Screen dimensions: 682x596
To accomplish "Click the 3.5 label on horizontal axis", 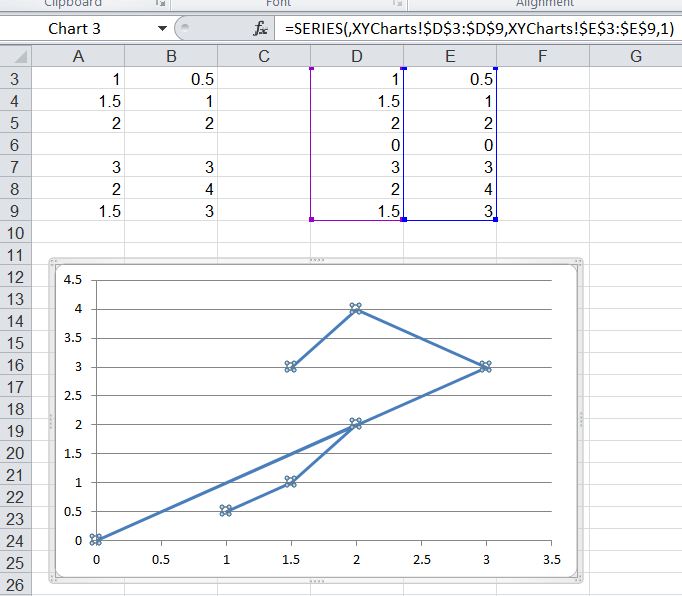I will [x=550, y=560].
